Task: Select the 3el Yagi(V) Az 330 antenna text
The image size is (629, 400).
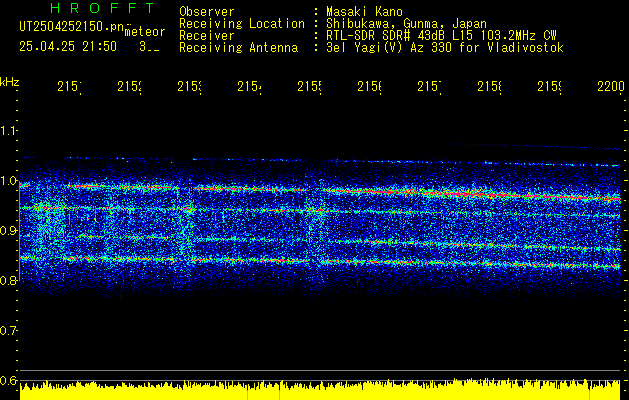Action: pyautogui.click(x=445, y=48)
